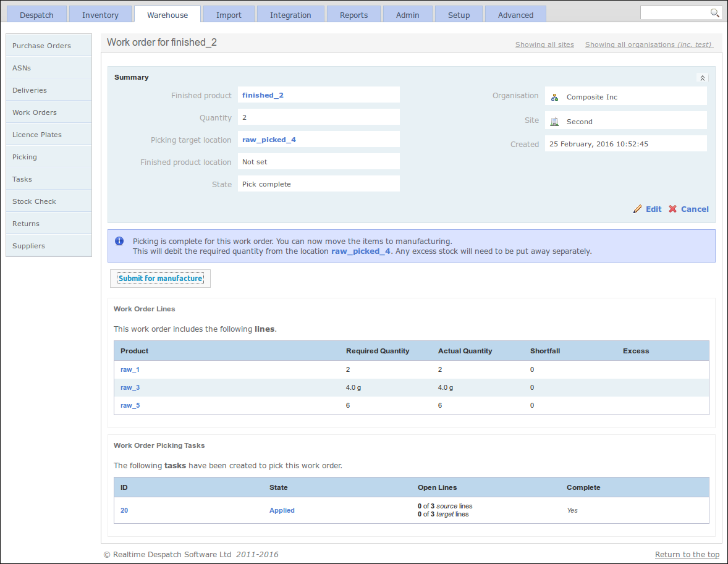Viewport: 728px width, 564px height.
Task: Click the Open Lines column header
Action: (x=437, y=487)
